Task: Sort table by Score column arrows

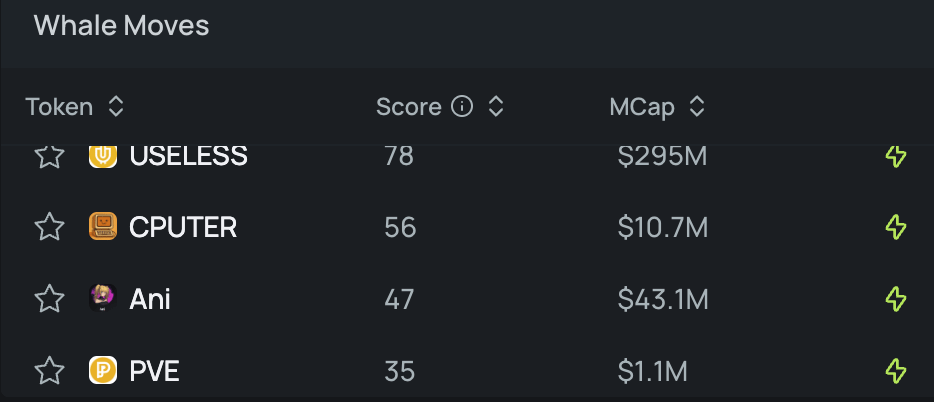Action: pos(496,107)
